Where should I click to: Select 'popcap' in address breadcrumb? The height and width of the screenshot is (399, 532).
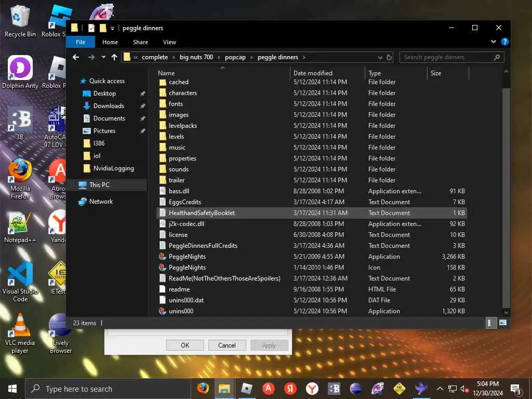235,57
